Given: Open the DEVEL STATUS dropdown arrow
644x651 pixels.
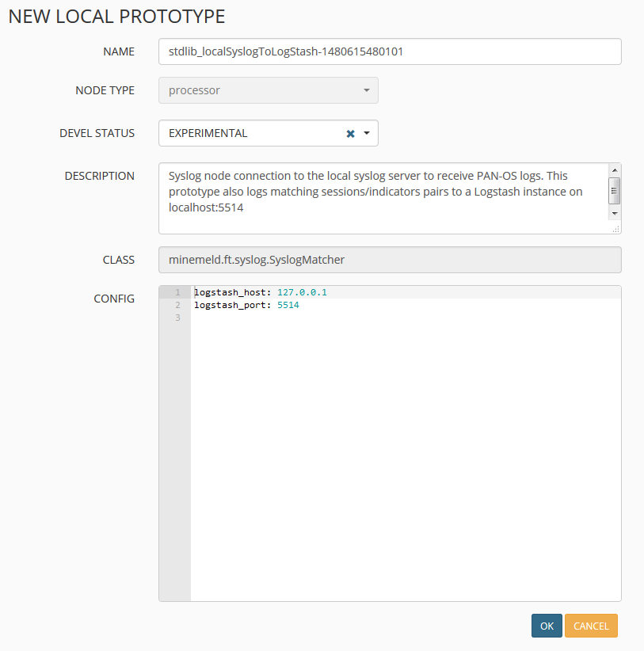Looking at the screenshot, I should click(x=367, y=133).
